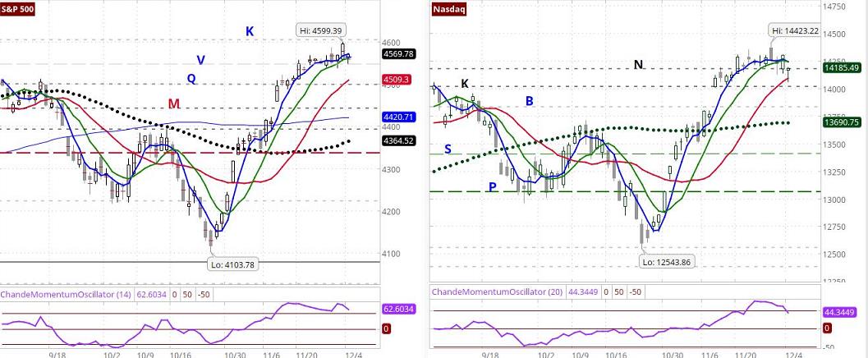Click the red 0 tag on the Nasdaq oscillator axis
Image resolution: width=868 pixels, height=358 pixels.
click(827, 328)
